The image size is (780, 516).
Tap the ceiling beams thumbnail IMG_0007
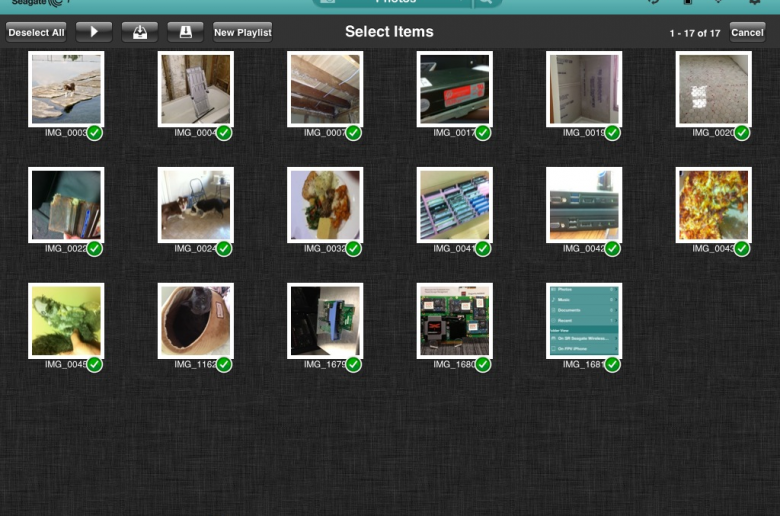coord(325,89)
